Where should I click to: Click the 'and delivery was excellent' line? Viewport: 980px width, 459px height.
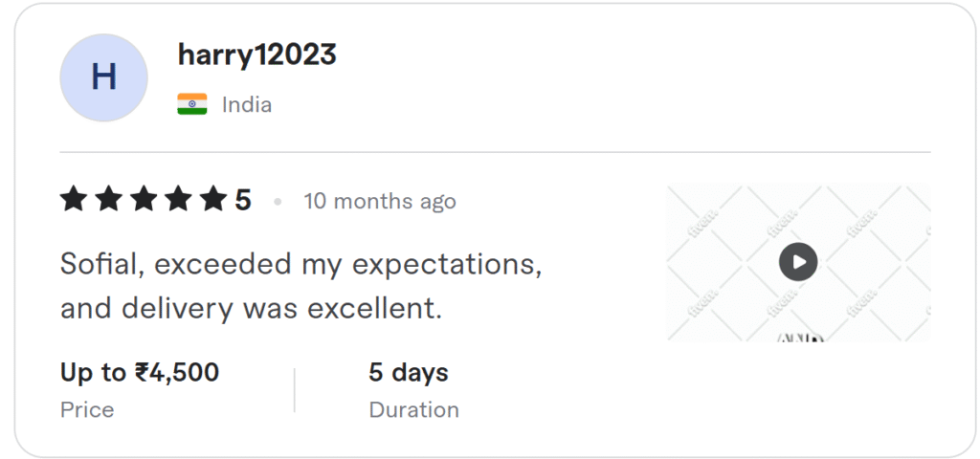[251, 309]
